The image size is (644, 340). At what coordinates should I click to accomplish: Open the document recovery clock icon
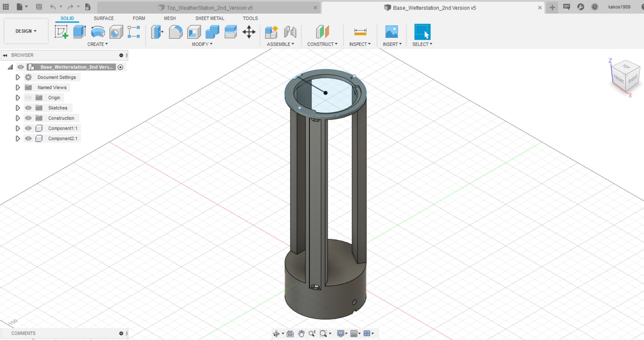(x=88, y=7)
